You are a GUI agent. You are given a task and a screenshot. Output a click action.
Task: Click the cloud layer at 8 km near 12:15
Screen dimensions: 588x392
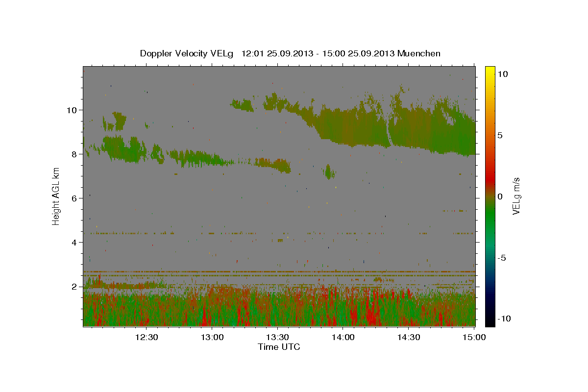[x=120, y=148]
